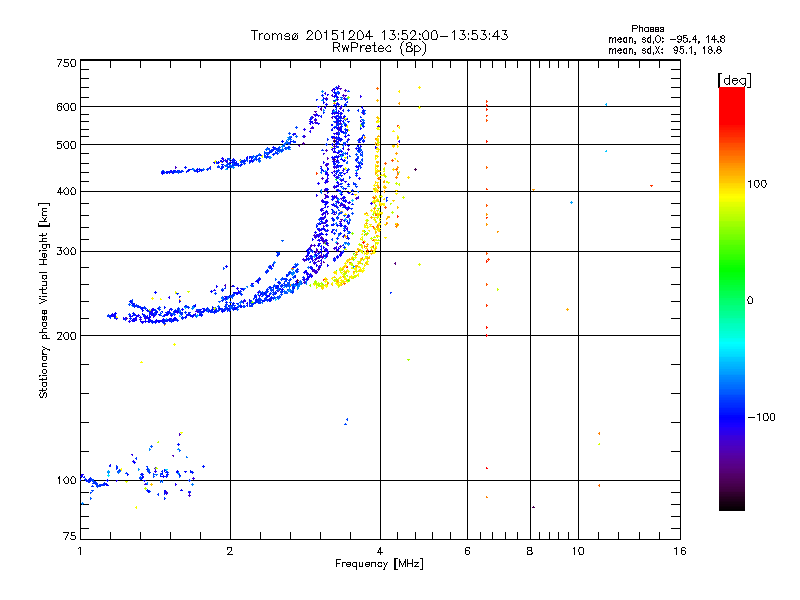Click the x-axis label "6"
The image size is (800, 600).
click(467, 551)
